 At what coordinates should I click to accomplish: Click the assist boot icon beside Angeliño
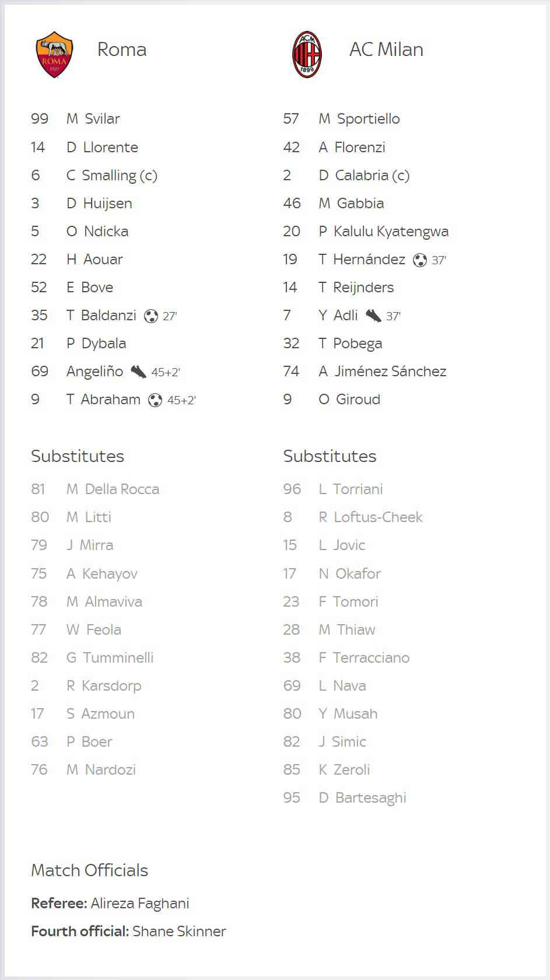[x=138, y=372]
